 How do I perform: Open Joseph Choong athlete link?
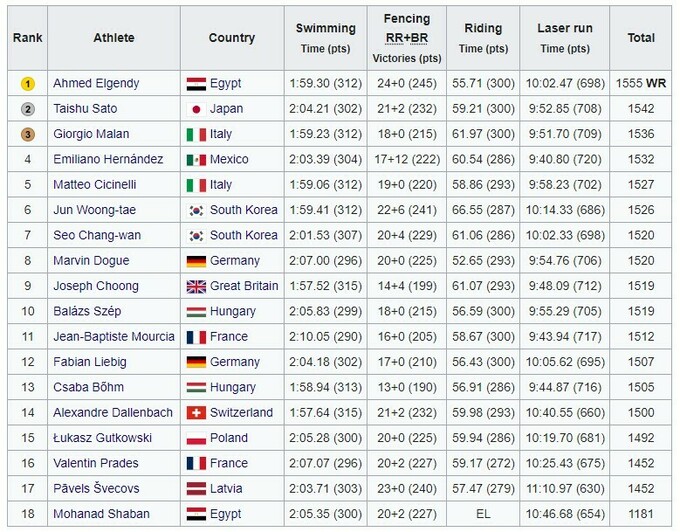[96, 286]
